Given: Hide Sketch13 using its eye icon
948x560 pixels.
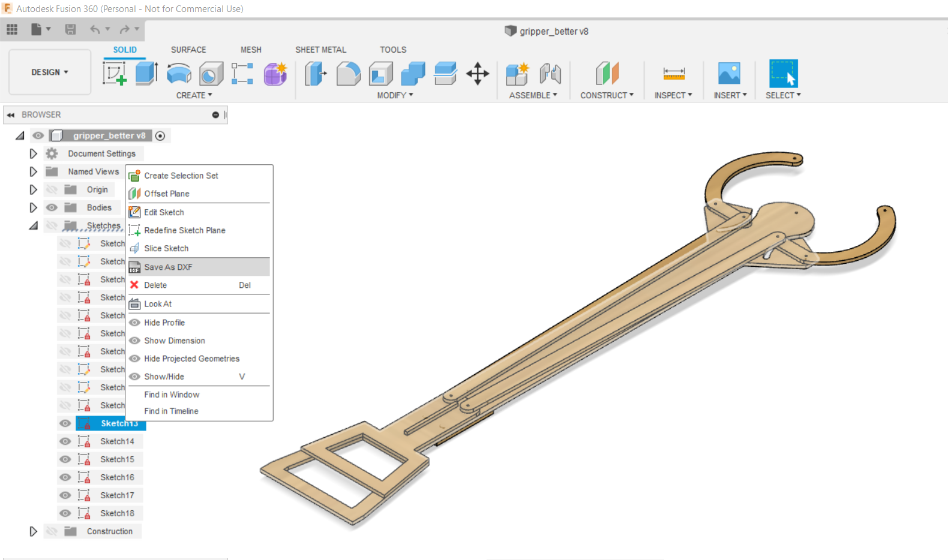Looking at the screenshot, I should point(65,423).
